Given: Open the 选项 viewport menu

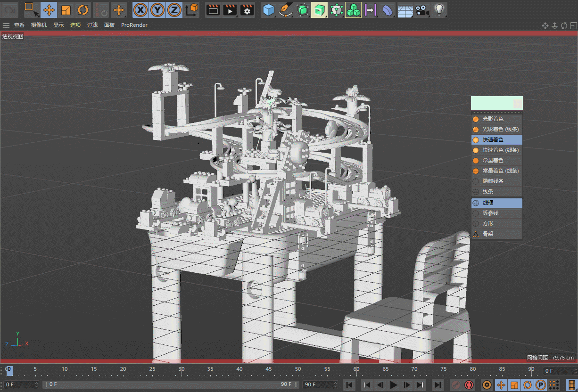Looking at the screenshot, I should tap(75, 25).
